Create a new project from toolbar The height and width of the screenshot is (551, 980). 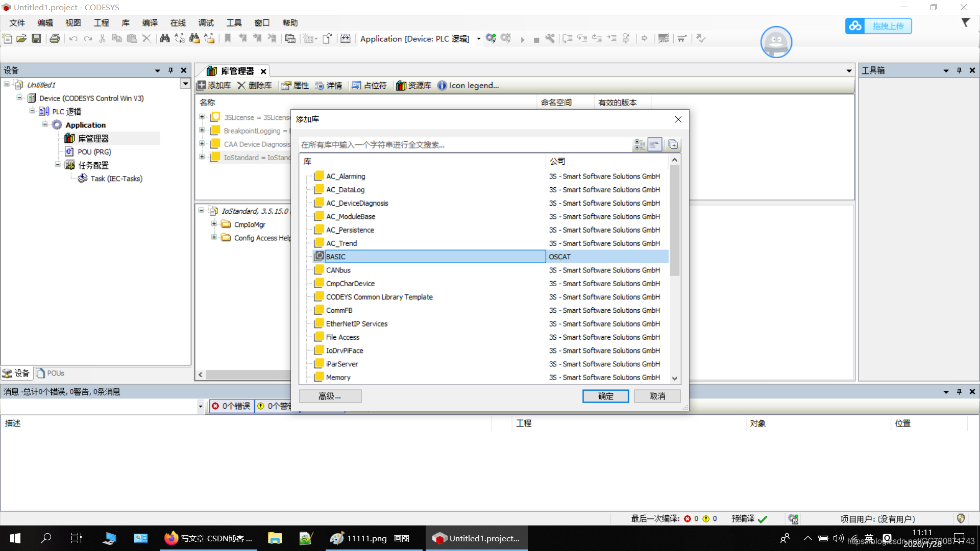tap(7, 38)
